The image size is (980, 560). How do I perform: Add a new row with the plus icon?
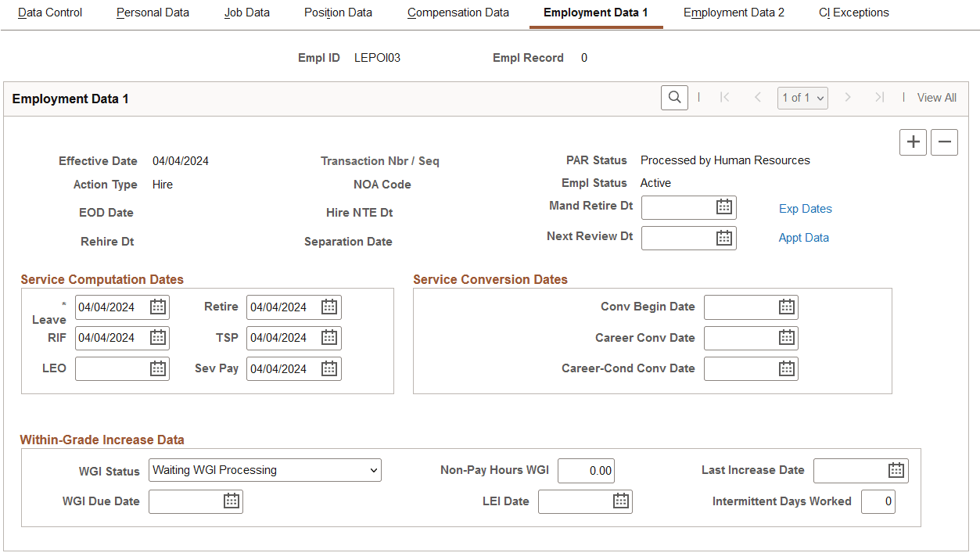(912, 142)
